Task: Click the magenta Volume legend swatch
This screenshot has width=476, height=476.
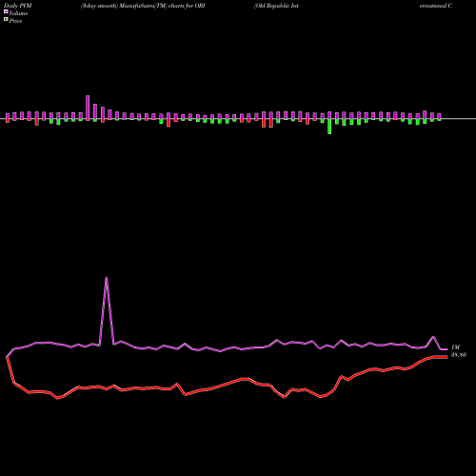Action: (x=6, y=12)
